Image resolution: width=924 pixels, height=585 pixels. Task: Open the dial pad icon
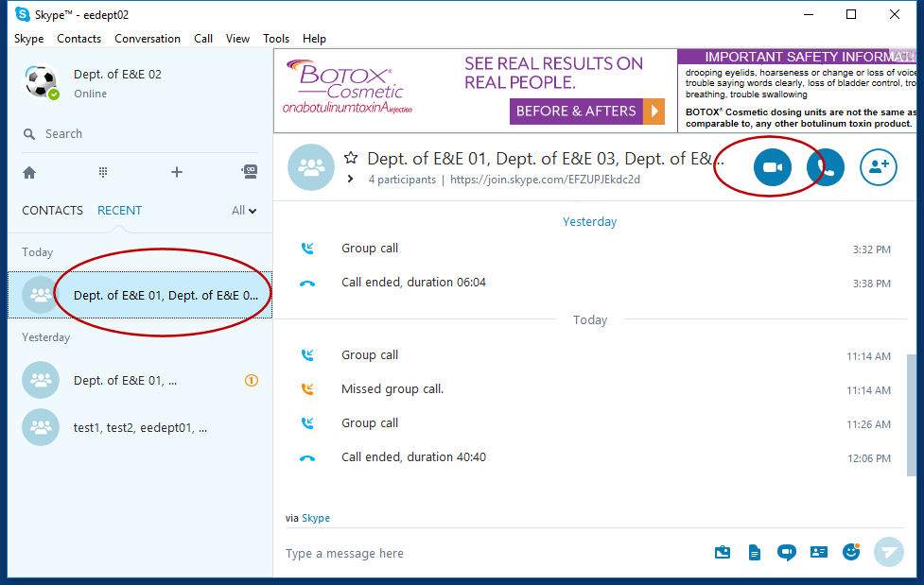(x=103, y=172)
